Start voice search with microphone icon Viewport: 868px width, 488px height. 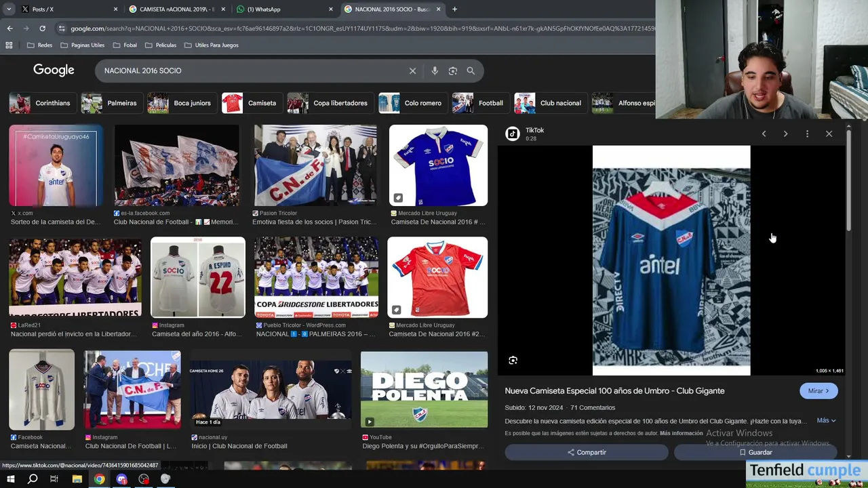coord(435,70)
